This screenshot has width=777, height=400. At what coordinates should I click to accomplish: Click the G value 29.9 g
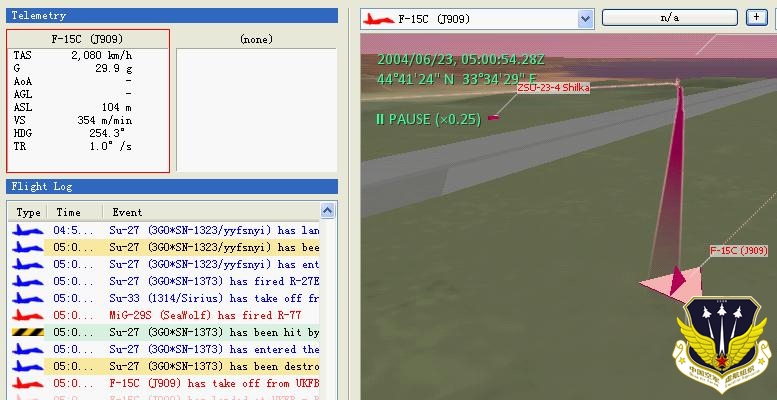point(113,68)
